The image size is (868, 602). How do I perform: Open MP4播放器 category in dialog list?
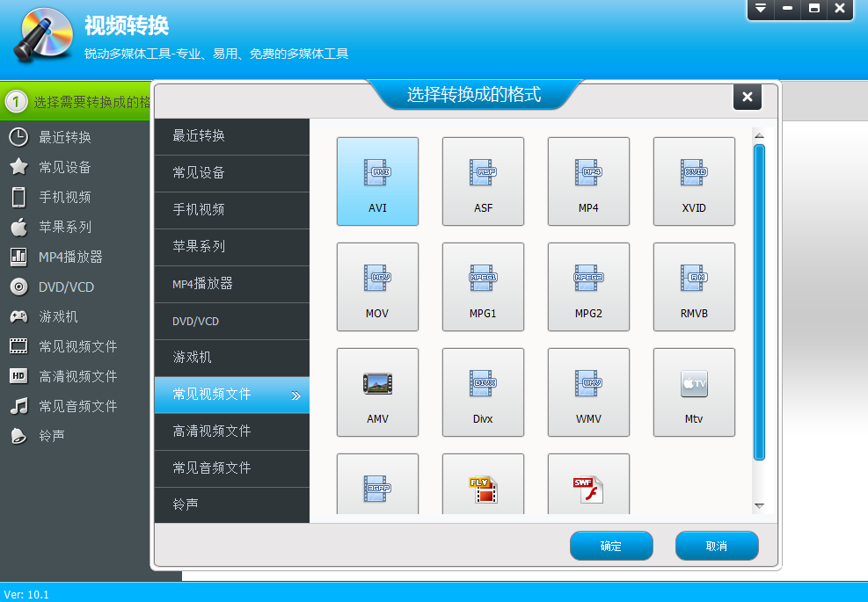(x=232, y=284)
